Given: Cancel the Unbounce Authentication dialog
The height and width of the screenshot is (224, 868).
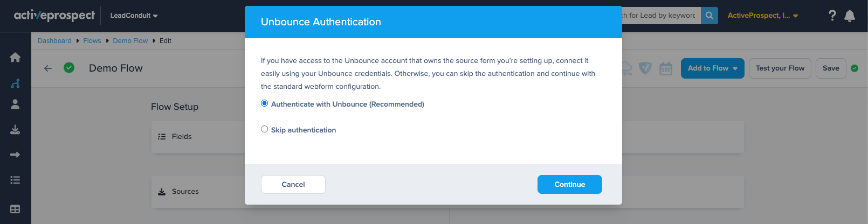Looking at the screenshot, I should tap(293, 184).
